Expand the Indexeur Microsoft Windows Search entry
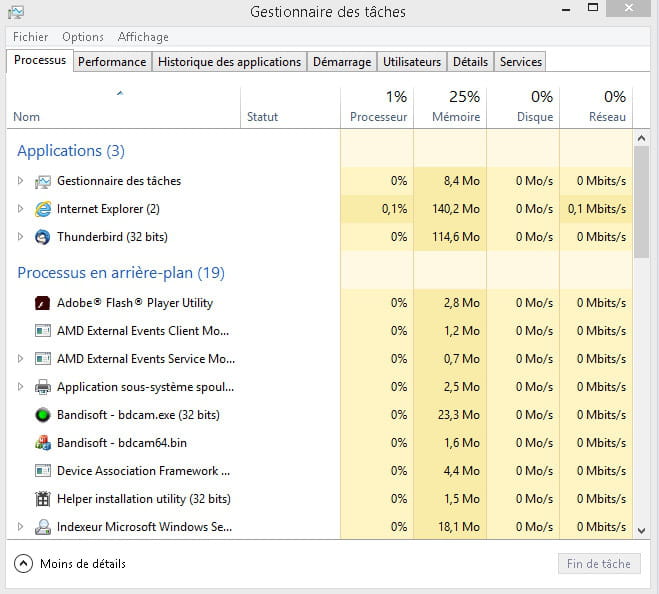This screenshot has width=659, height=594. click(20, 527)
